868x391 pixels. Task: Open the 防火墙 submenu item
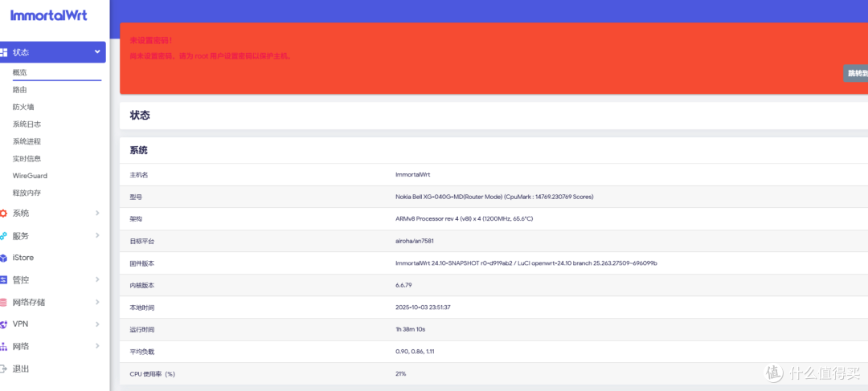tap(23, 107)
